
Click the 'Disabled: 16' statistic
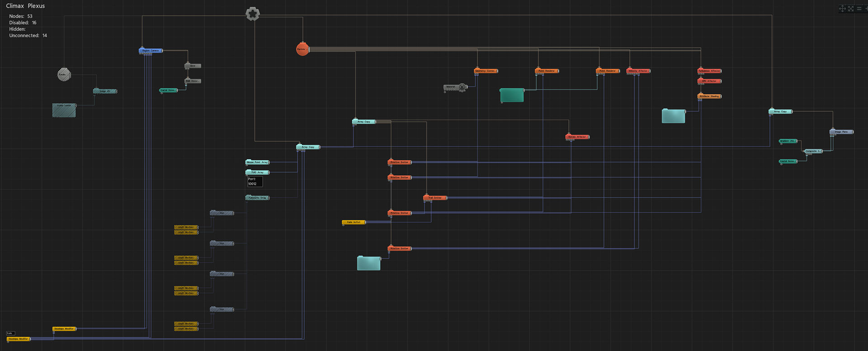point(23,23)
